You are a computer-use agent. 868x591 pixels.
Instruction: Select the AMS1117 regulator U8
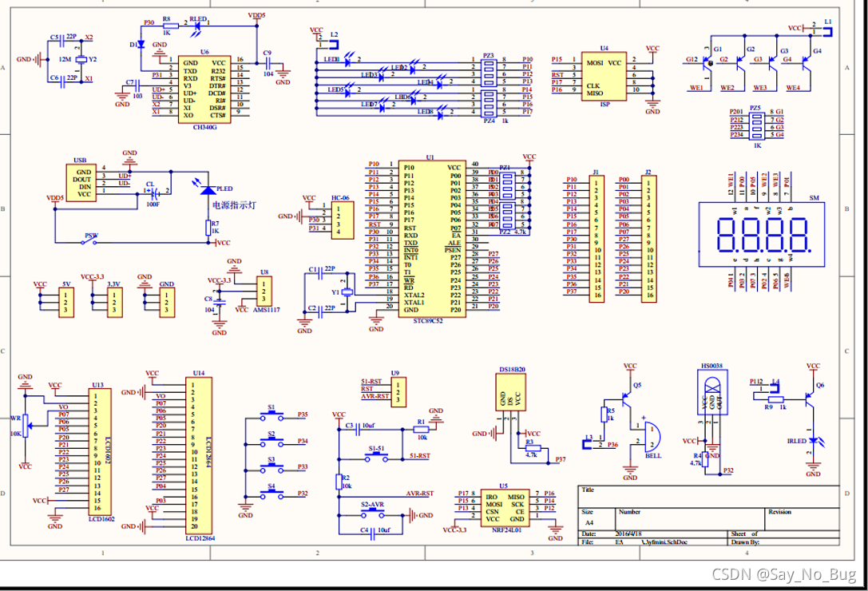click(x=264, y=292)
